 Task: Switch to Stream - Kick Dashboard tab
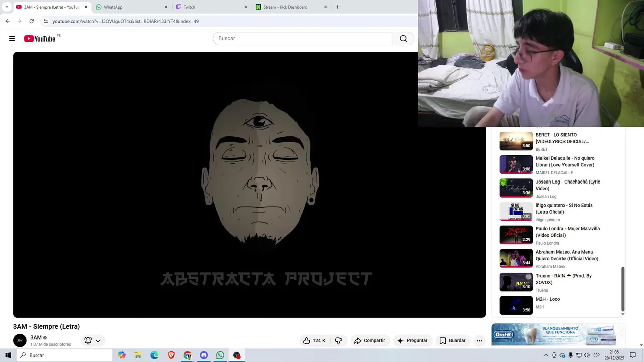[x=291, y=7]
